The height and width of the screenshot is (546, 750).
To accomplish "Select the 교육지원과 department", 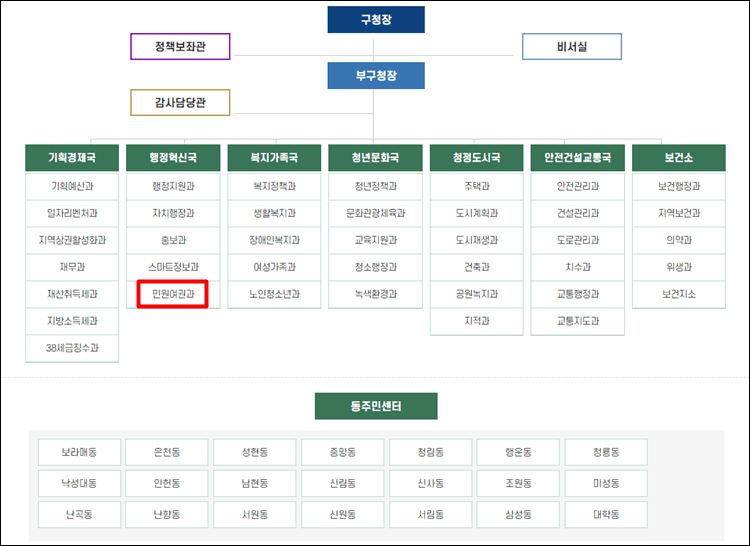I will pyautogui.click(x=375, y=240).
